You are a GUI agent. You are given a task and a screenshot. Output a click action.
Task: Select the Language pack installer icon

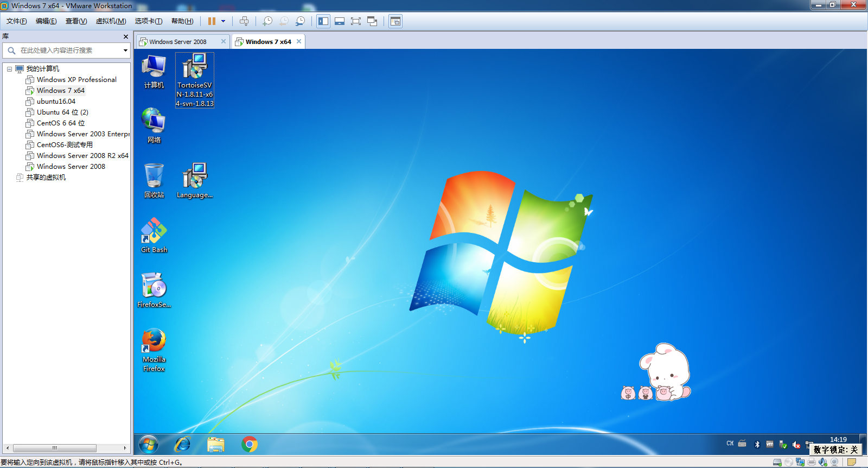pos(195,181)
